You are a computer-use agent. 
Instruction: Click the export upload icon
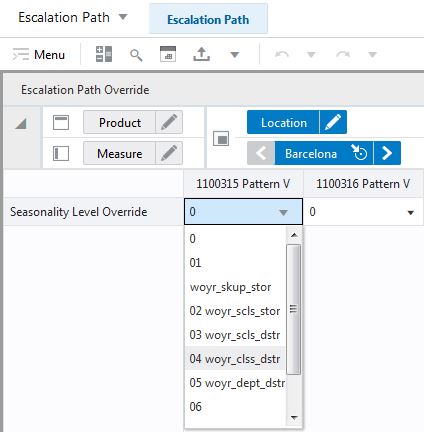coord(202,54)
